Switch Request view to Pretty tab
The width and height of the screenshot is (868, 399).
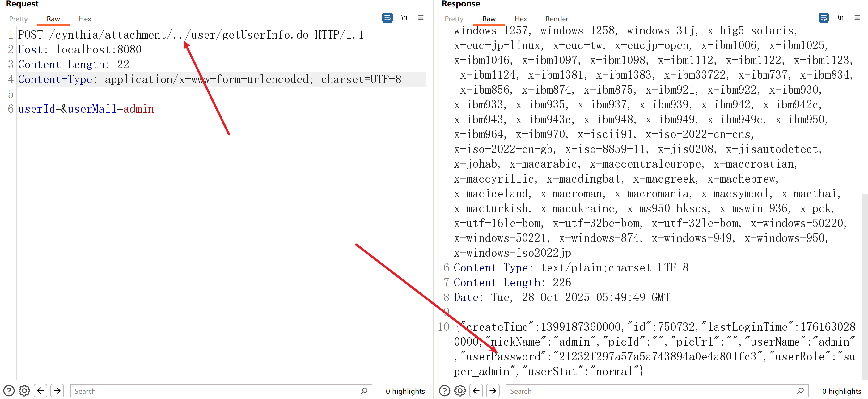click(18, 19)
